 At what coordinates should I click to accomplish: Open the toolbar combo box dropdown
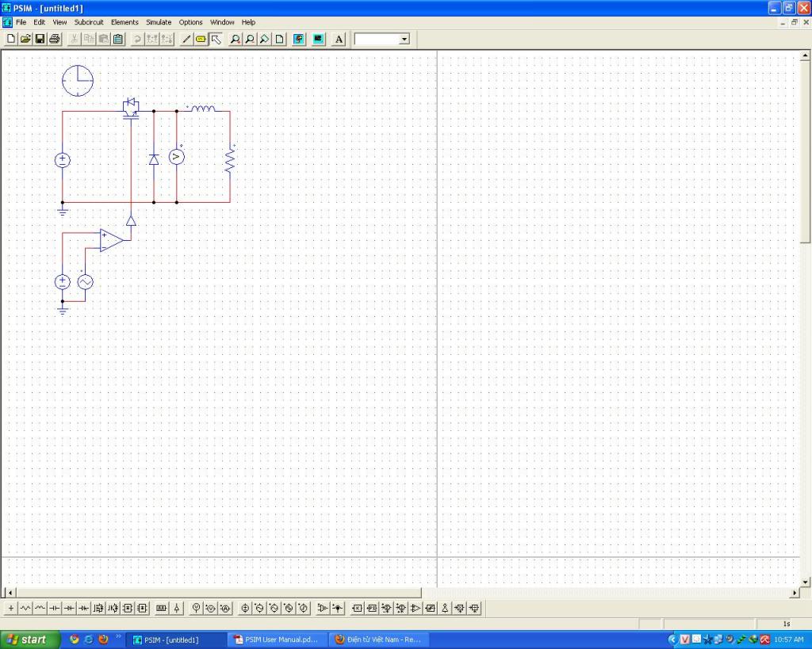tap(404, 39)
